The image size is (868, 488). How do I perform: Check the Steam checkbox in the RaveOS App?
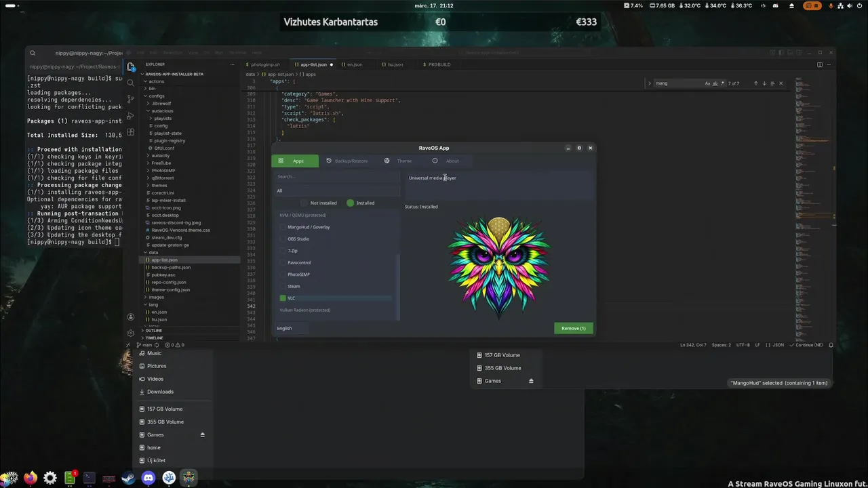[283, 286]
